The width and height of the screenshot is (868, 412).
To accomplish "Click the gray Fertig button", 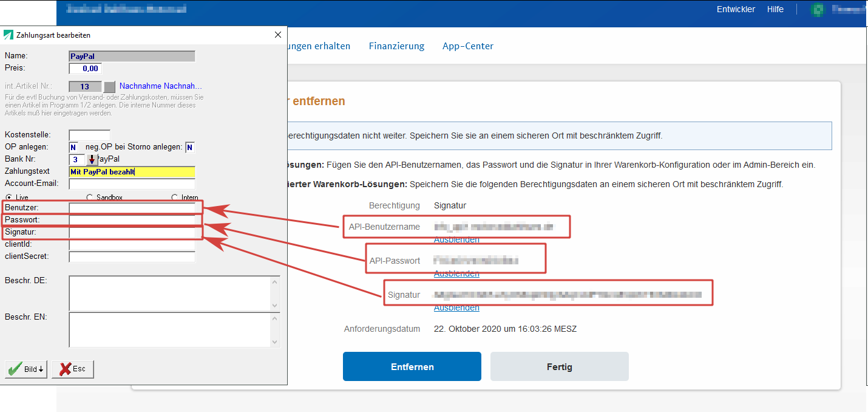I will [x=560, y=366].
